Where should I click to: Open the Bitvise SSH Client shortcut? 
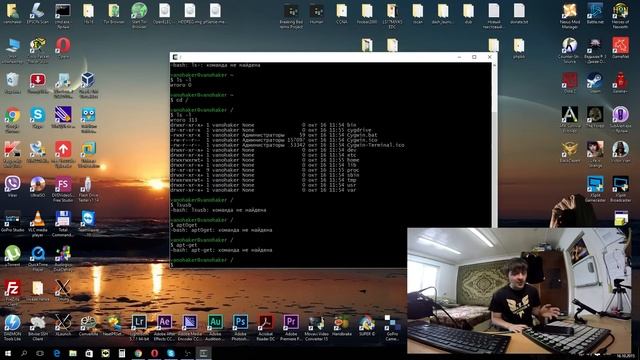click(38, 327)
